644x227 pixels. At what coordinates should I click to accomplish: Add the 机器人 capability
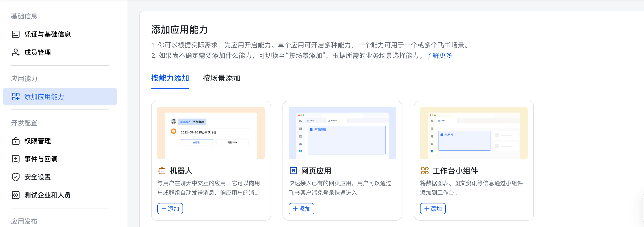tap(170, 209)
